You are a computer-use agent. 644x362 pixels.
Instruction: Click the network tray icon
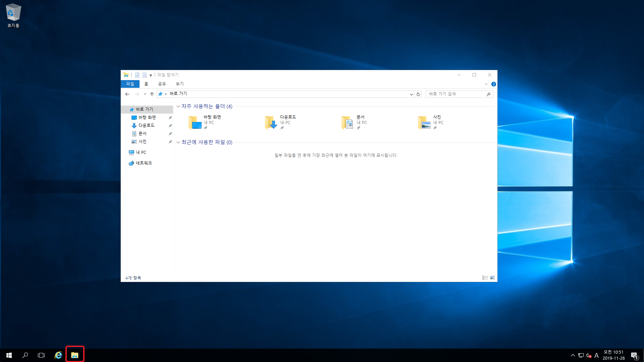tap(581, 355)
